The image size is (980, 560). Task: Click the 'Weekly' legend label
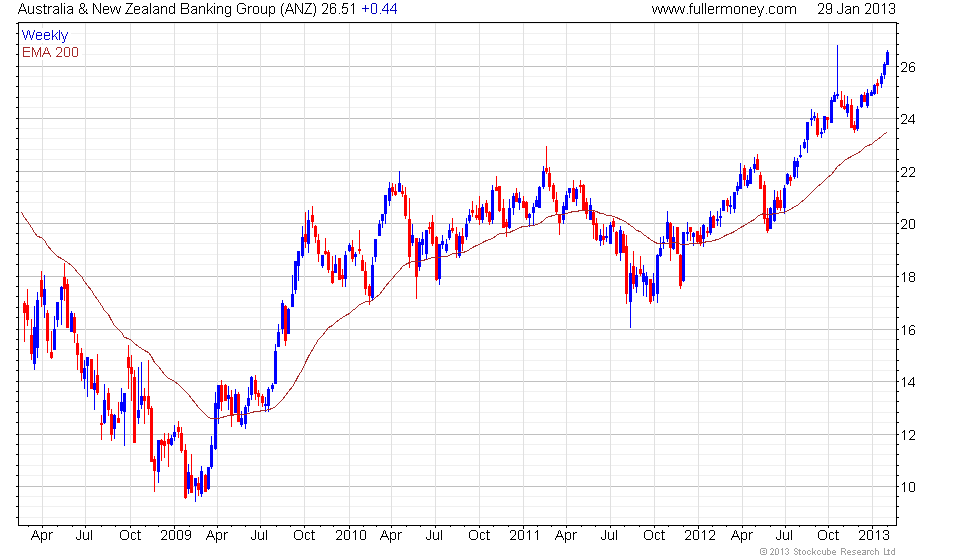pyautogui.click(x=44, y=35)
